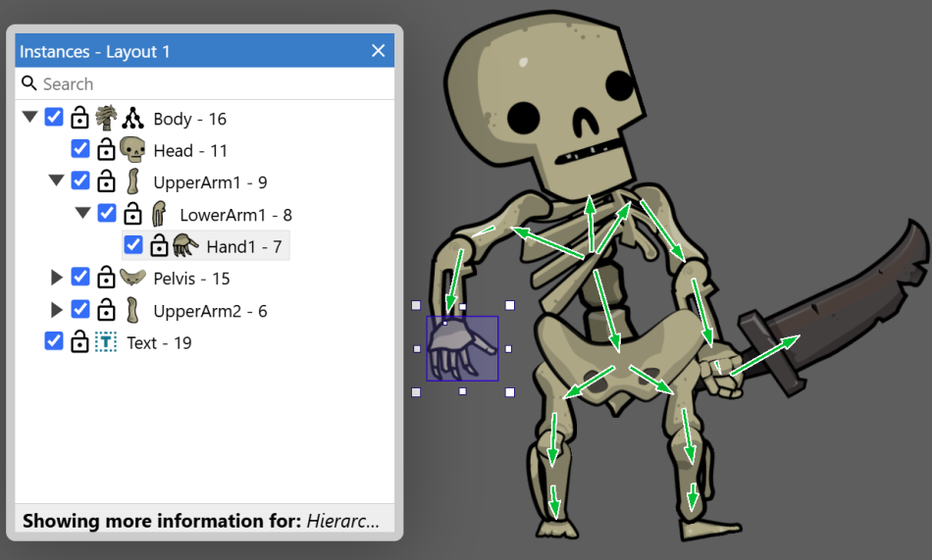Toggle the lock on the LowerArm1 row
The width and height of the screenshot is (932, 560).
click(x=132, y=214)
